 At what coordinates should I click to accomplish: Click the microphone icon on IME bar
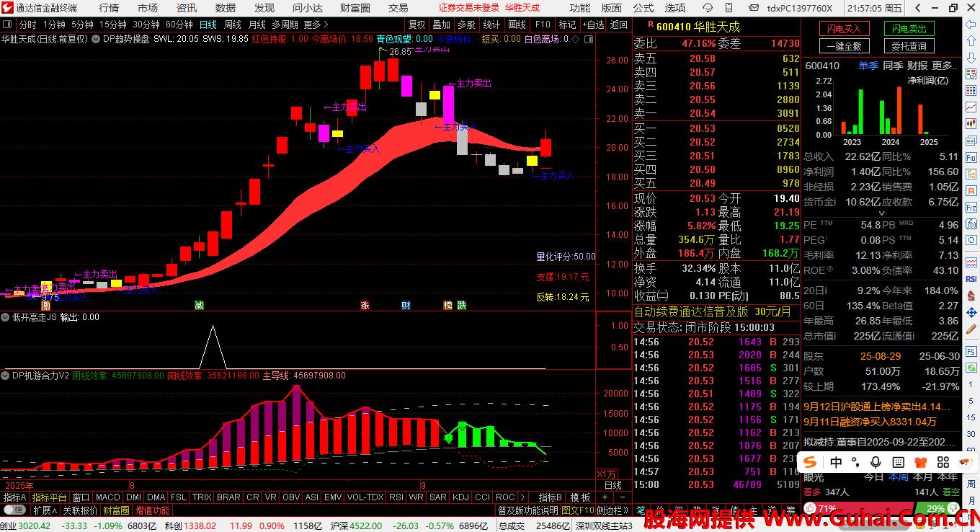(x=876, y=462)
